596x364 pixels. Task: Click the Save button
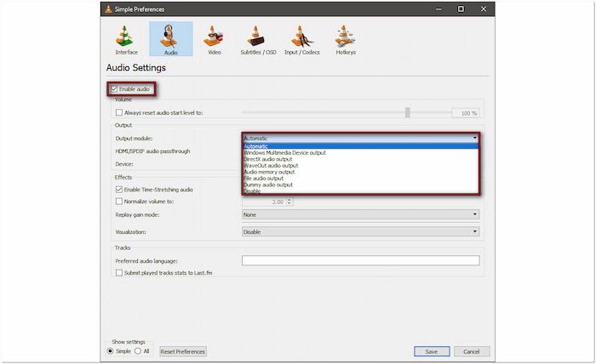(x=432, y=351)
